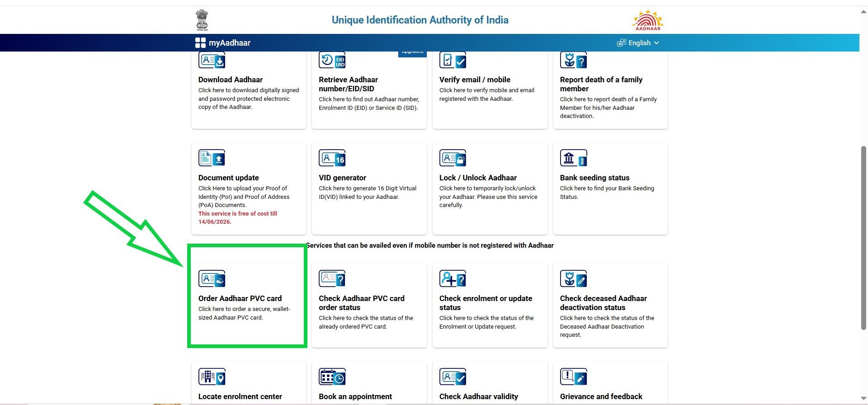Click the Lock / Unlock Aadhaar icon
The image size is (868, 405).
[453, 158]
